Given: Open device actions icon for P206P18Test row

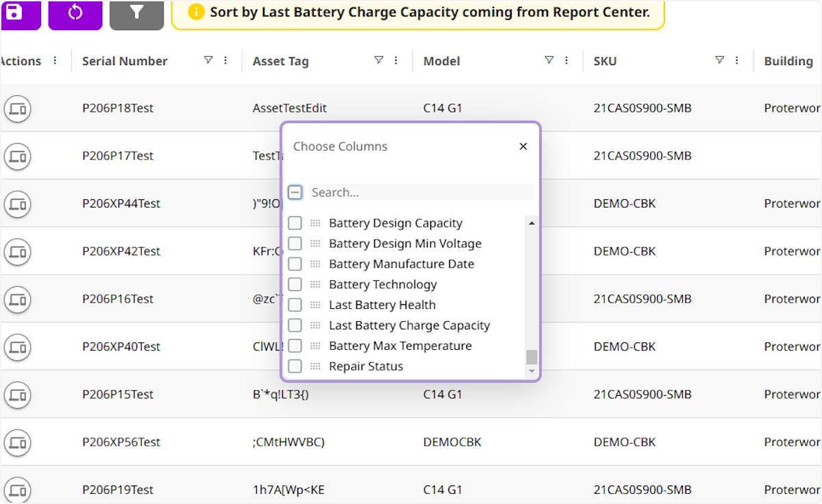Looking at the screenshot, I should [17, 108].
